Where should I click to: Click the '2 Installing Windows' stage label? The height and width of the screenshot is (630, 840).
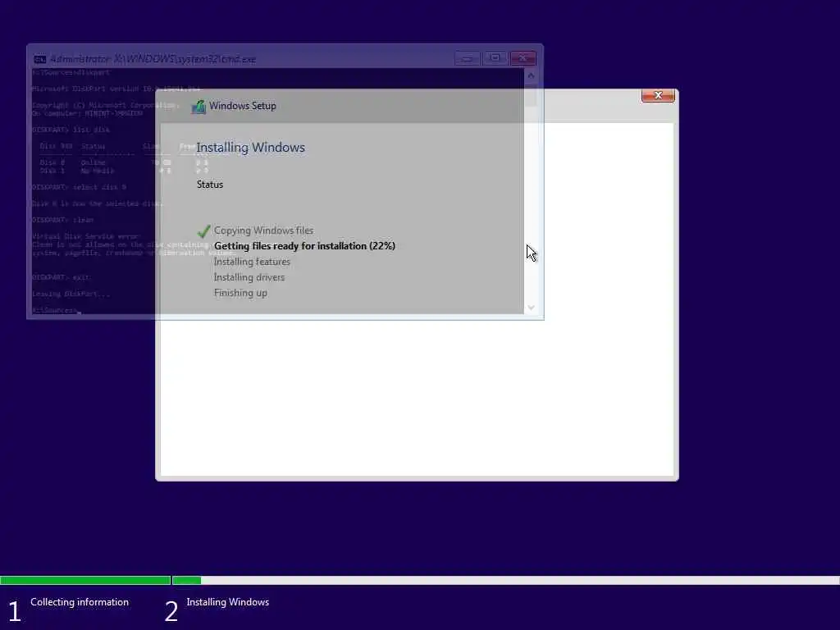tap(217, 609)
